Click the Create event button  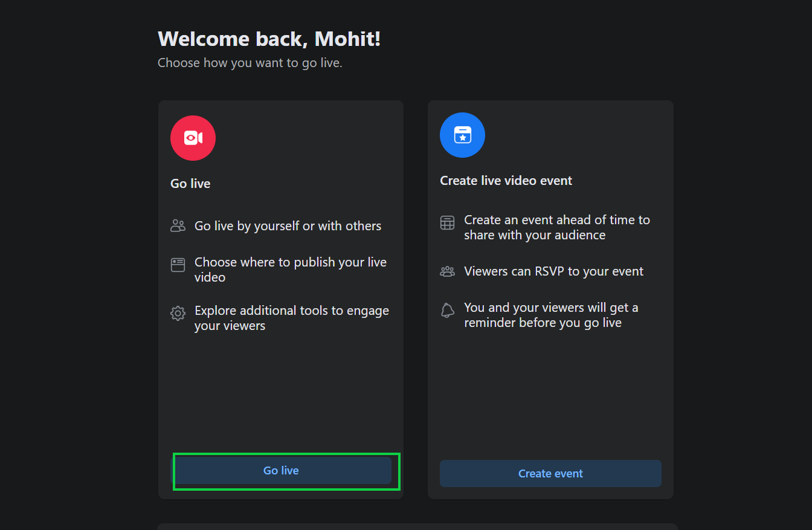pos(550,473)
